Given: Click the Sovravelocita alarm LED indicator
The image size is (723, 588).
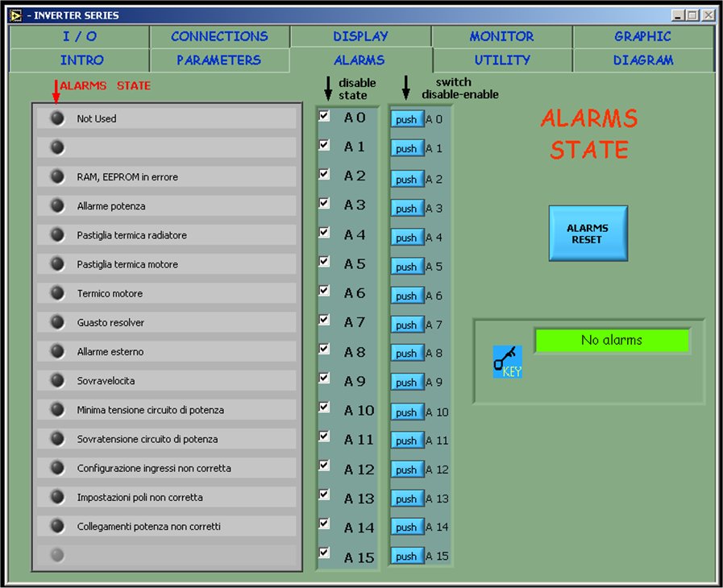Looking at the screenshot, I should [x=57, y=380].
